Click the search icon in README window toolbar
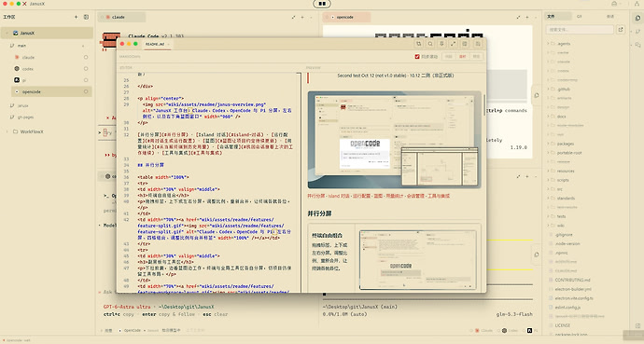Screen dimensions: 644x344 [x=430, y=44]
